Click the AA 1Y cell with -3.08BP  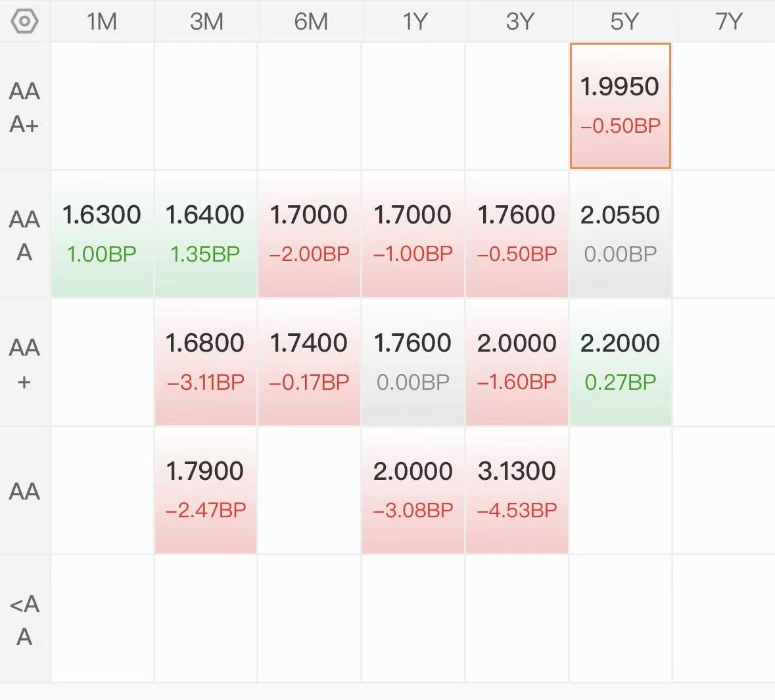pyautogui.click(x=413, y=490)
